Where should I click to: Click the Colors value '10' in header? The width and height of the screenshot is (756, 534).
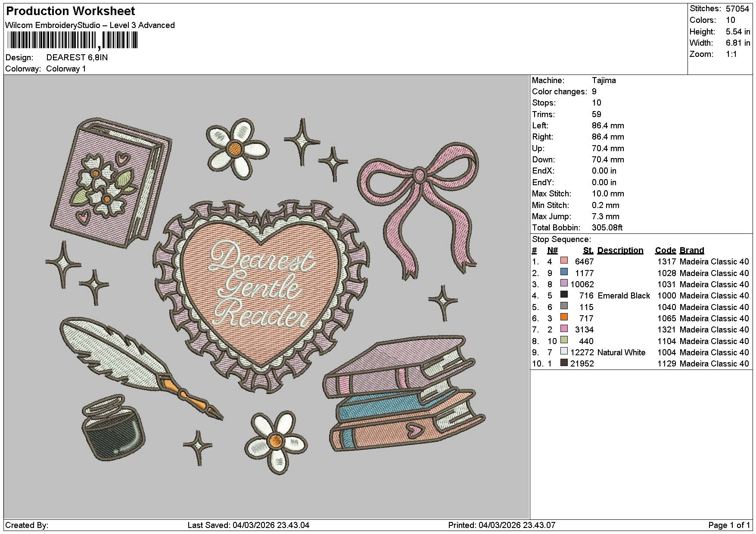[731, 20]
